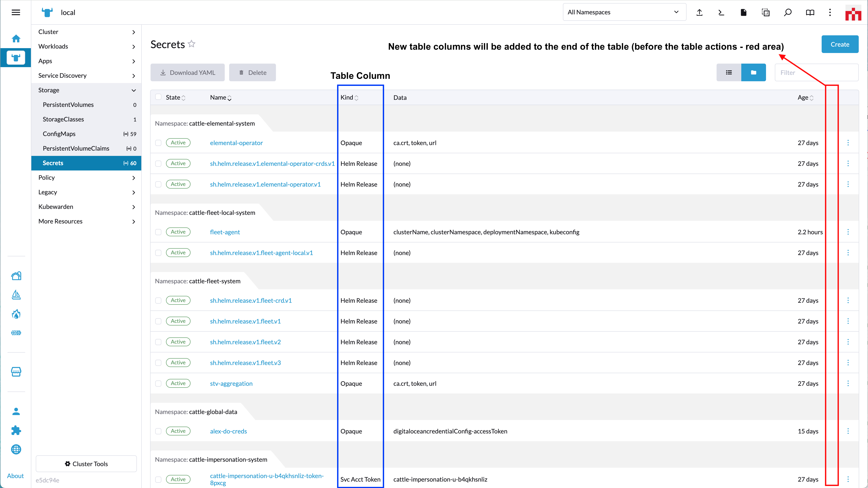Click the Delete button
The height and width of the screenshot is (488, 868).
252,72
